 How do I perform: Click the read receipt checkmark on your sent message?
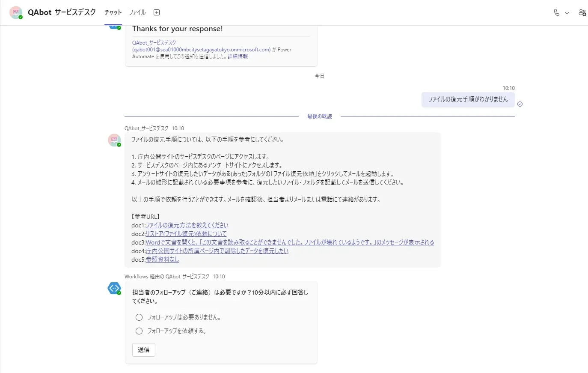coord(520,104)
